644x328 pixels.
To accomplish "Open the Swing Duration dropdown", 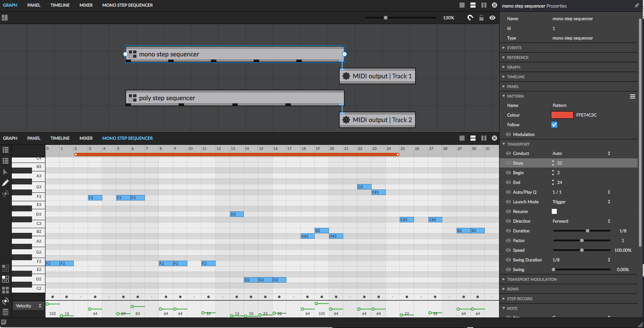I will pyautogui.click(x=581, y=260).
